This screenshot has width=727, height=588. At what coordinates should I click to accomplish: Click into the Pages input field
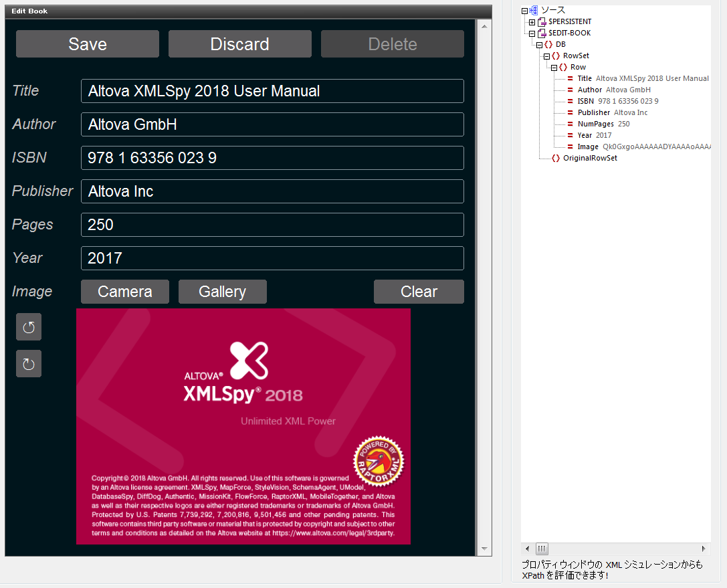(x=272, y=225)
